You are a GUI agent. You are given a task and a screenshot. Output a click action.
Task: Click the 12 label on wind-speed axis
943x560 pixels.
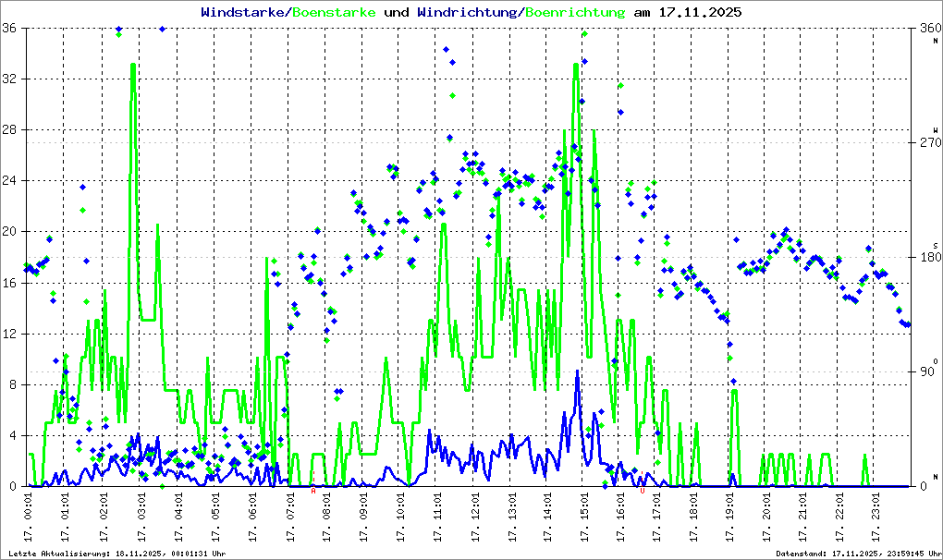9,335
